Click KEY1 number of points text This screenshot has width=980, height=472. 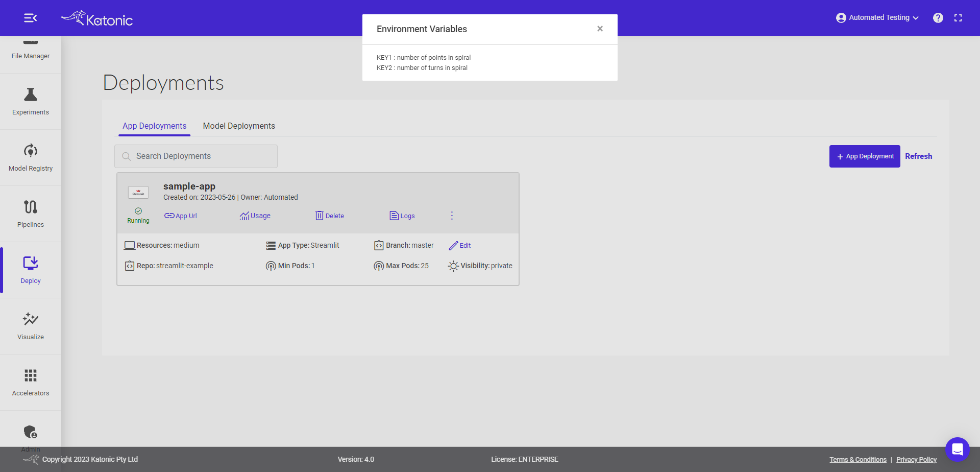(424, 58)
